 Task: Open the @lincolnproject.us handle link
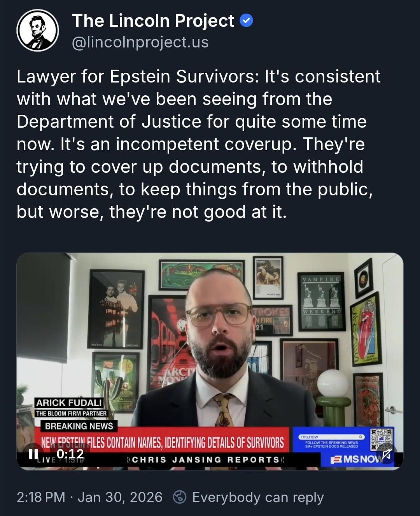tap(140, 42)
